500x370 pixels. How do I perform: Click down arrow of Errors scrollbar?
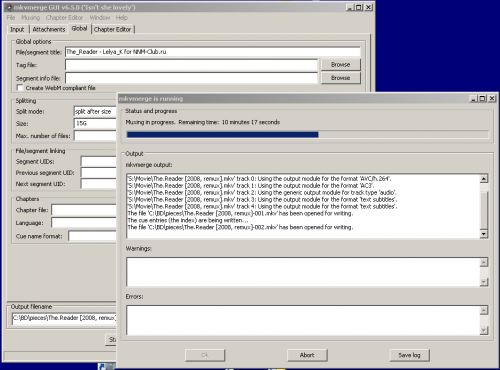(484, 330)
